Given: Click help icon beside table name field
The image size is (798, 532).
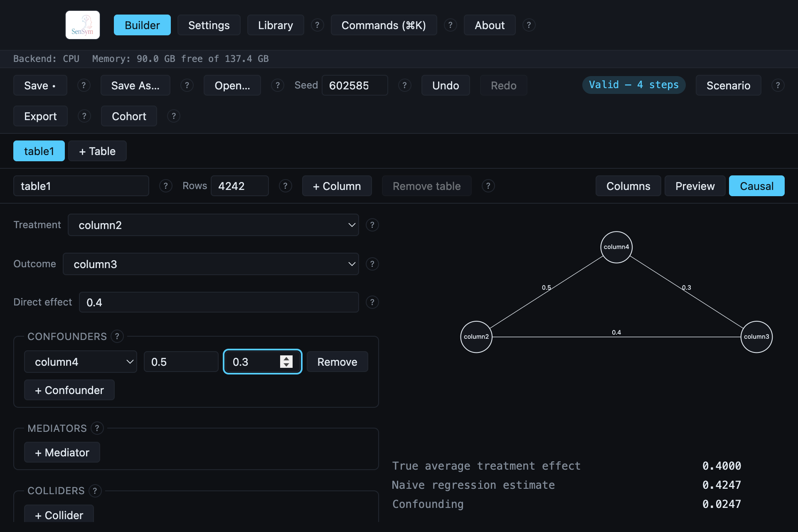Looking at the screenshot, I should click(165, 186).
